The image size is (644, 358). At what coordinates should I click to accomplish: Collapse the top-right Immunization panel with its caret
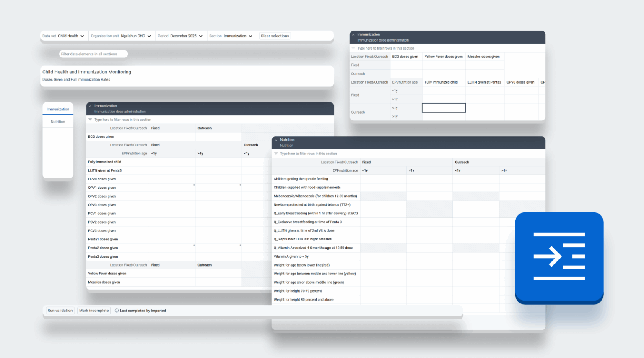tap(353, 34)
